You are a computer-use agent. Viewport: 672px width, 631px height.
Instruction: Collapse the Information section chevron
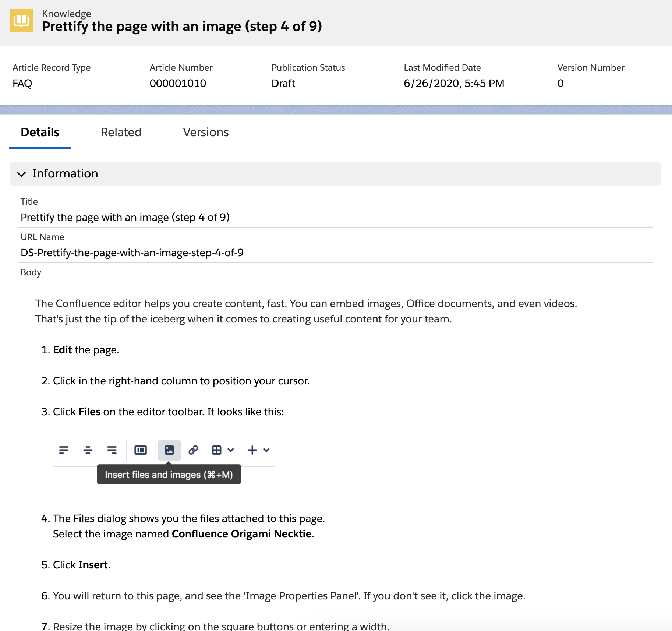(22, 174)
